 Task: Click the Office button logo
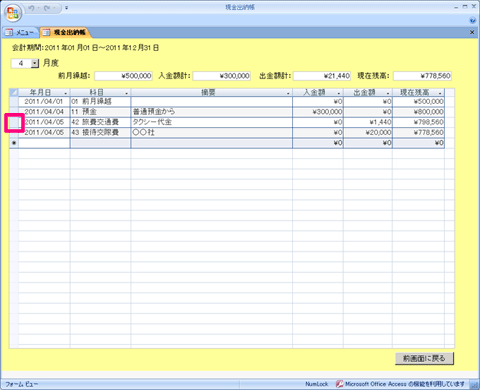(x=13, y=13)
